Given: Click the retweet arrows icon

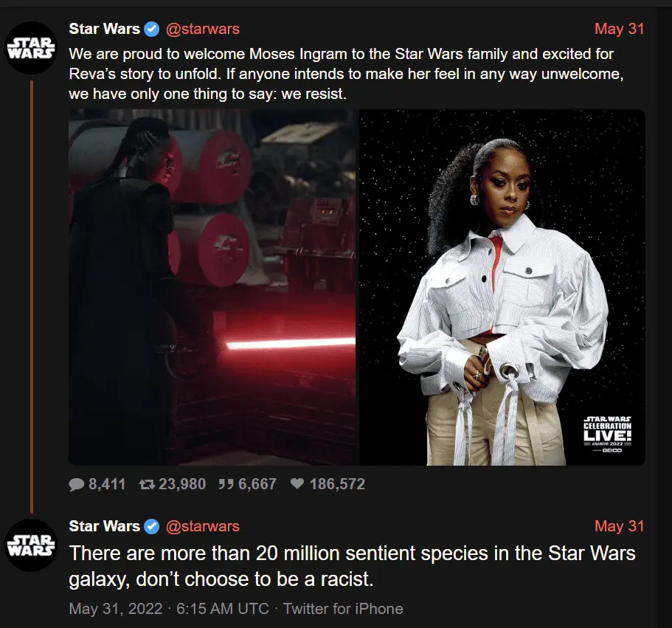Looking at the screenshot, I should (147, 484).
